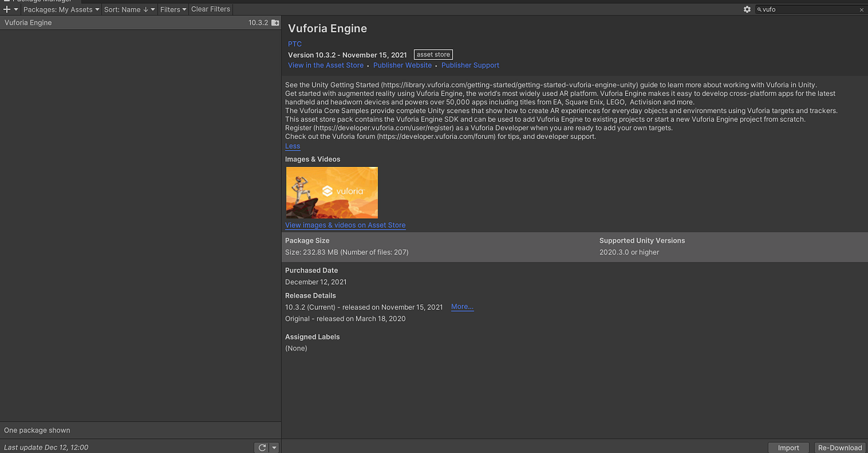This screenshot has width=868, height=453.
Task: Click the Original - released on March 18, 2020 text
Action: point(345,318)
